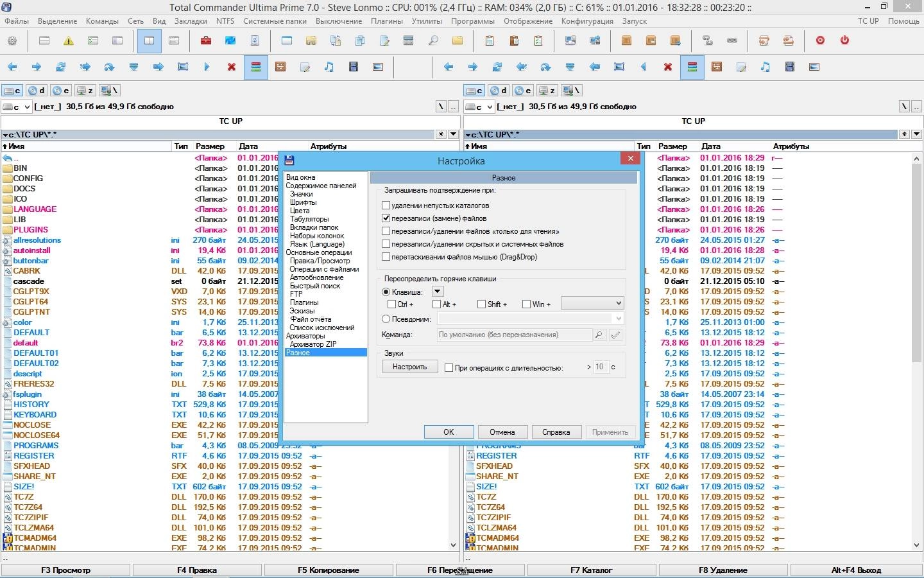Toggle the read-only files overwrite confirmation checkbox
The height and width of the screenshot is (578, 924).
[386, 231]
